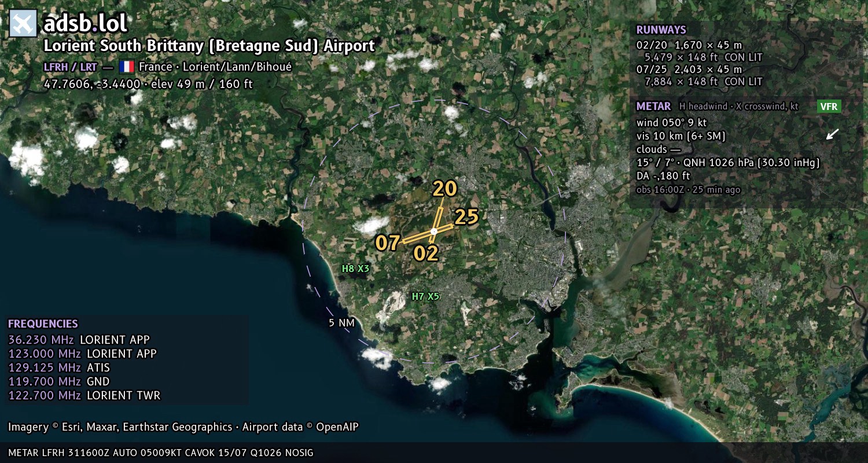Viewport: 868px width, 463px height.
Task: Click the raw METAR LFRH string at bottom
Action: point(161,453)
